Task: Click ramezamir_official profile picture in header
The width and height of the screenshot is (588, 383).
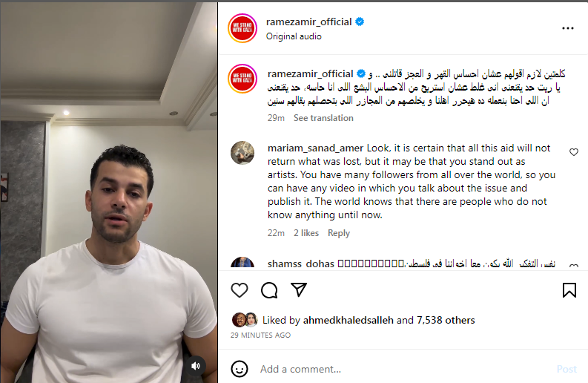Action: click(242, 28)
